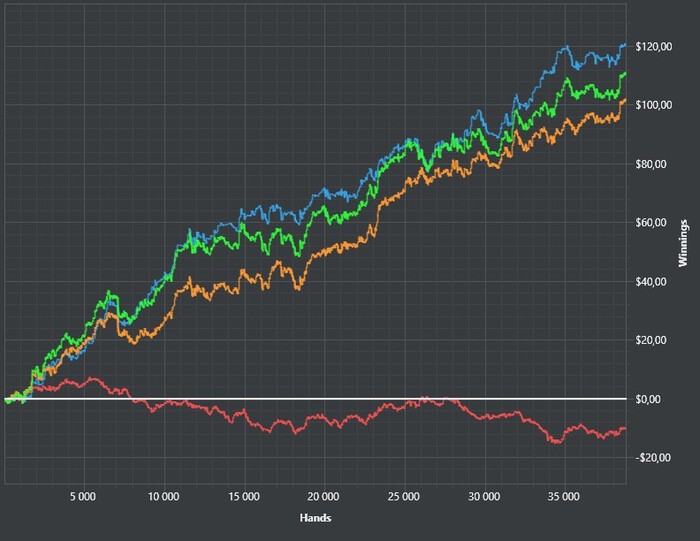Click the Hands axis title
The width and height of the screenshot is (700, 541).
pyautogui.click(x=316, y=518)
